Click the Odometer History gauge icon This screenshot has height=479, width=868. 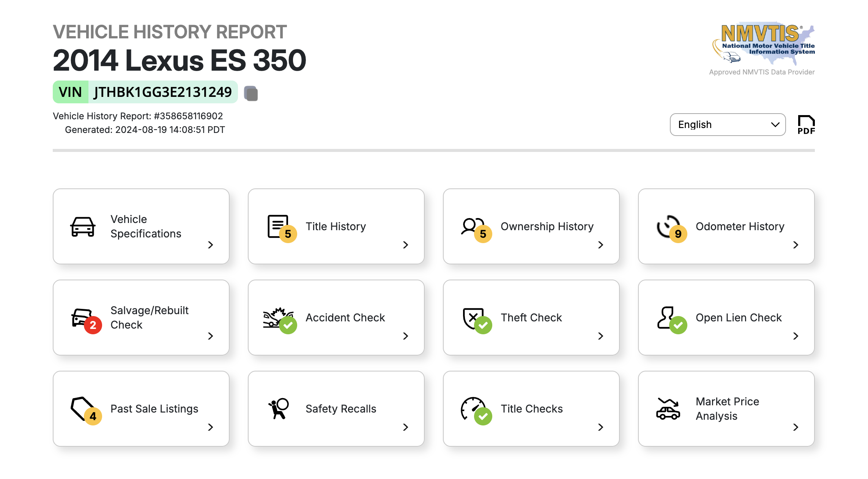pos(667,225)
